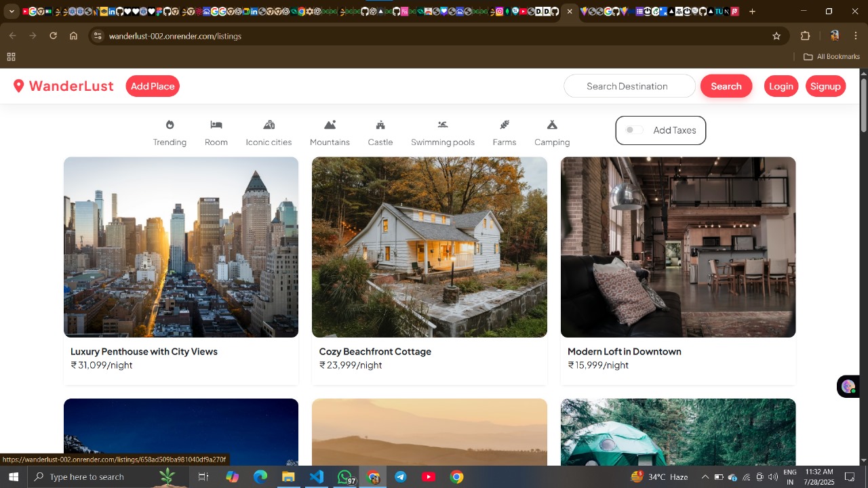Show hidden system tray icons
The height and width of the screenshot is (488, 868).
click(705, 477)
